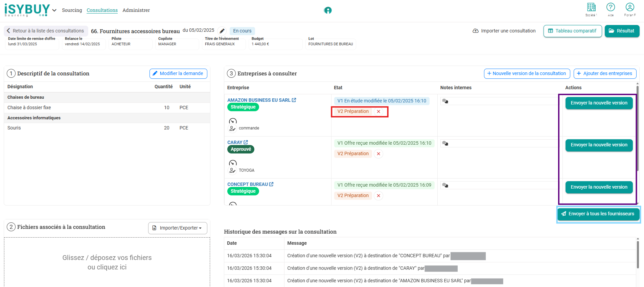This screenshot has height=287, width=644.
Task: Remove V2 Préparation for CONCEPT BUREAU
Action: (x=378, y=196)
